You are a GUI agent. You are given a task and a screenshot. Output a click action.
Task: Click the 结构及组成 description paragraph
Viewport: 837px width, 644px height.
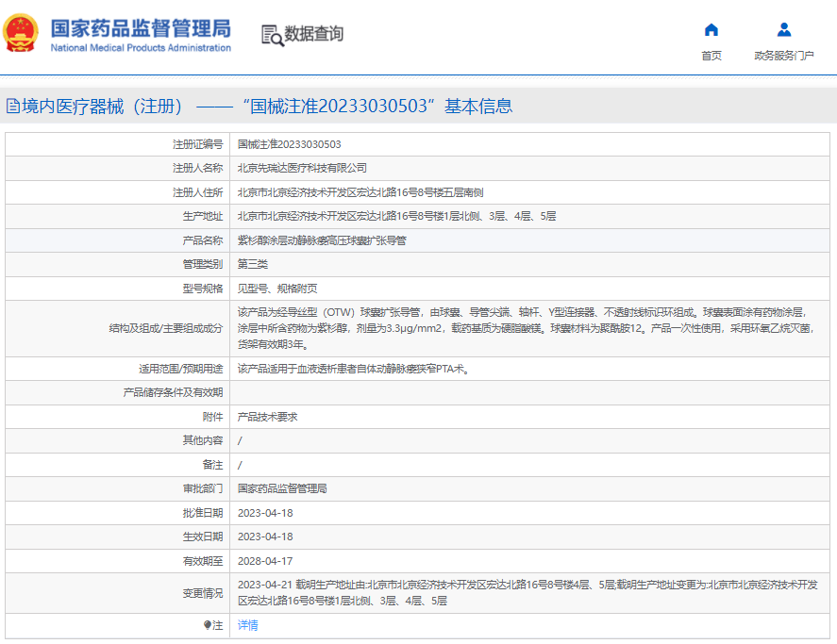[x=526, y=329]
